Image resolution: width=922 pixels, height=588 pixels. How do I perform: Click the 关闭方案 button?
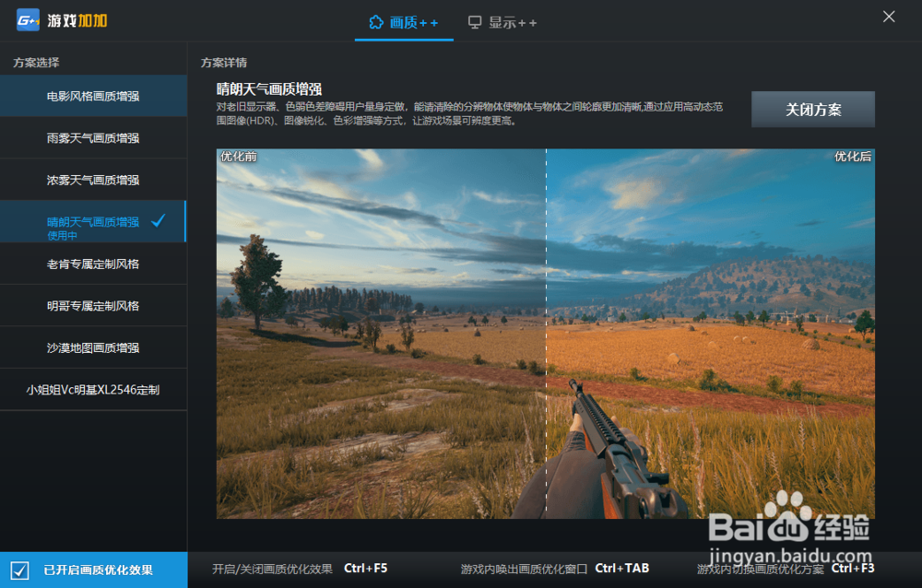click(x=812, y=110)
